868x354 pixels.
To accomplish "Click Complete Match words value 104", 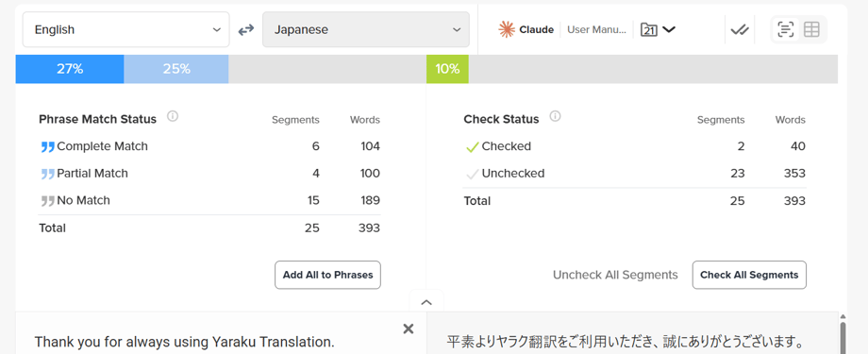I will (371, 146).
